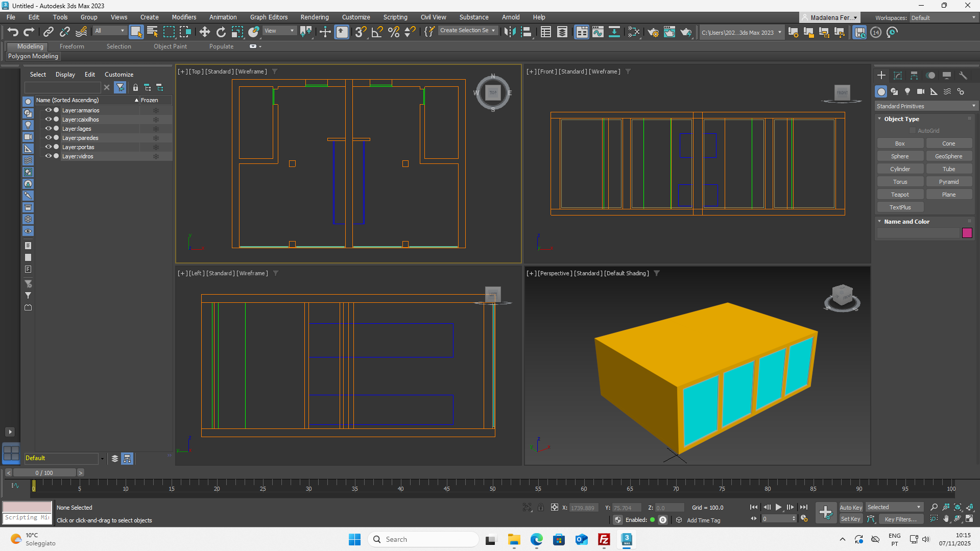Switch to the Freeform ribbon tab
The height and width of the screenshot is (551, 980).
pos(71,46)
